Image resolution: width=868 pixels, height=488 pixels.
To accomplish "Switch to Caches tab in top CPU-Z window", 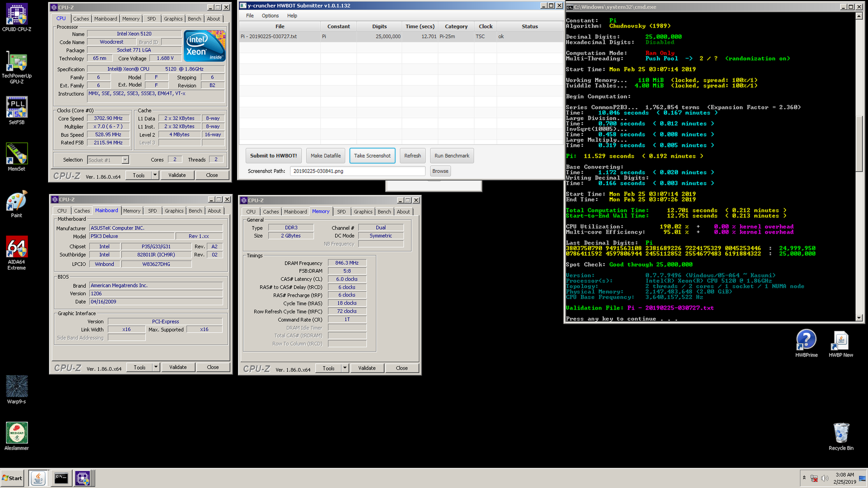I will click(81, 19).
